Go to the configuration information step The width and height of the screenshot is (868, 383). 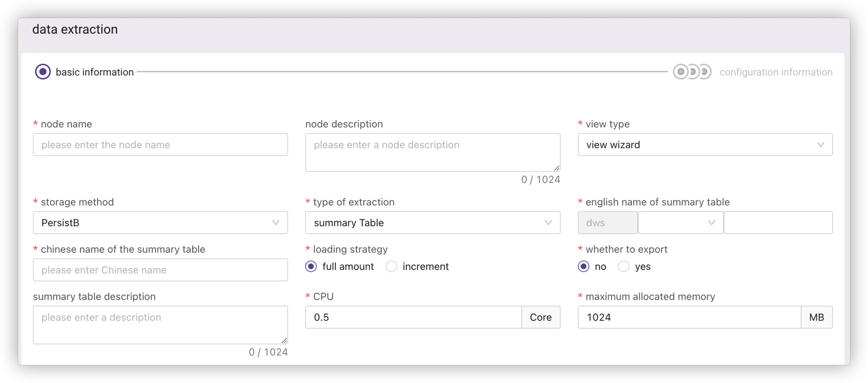tap(776, 72)
